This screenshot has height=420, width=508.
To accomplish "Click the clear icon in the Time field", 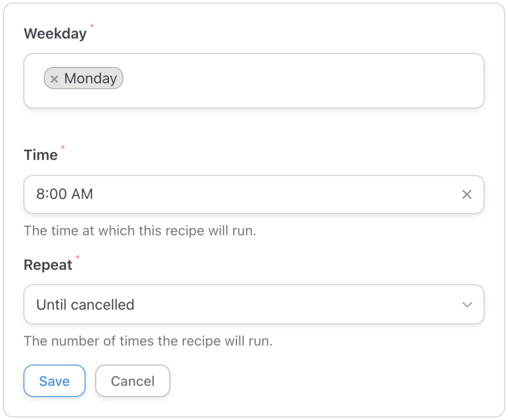I will pos(467,194).
